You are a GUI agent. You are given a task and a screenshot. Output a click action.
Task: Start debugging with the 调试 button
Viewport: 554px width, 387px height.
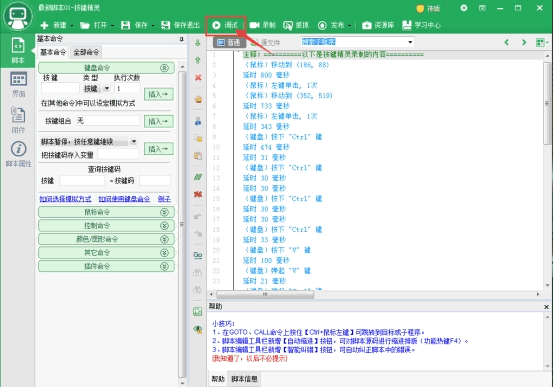pos(225,25)
